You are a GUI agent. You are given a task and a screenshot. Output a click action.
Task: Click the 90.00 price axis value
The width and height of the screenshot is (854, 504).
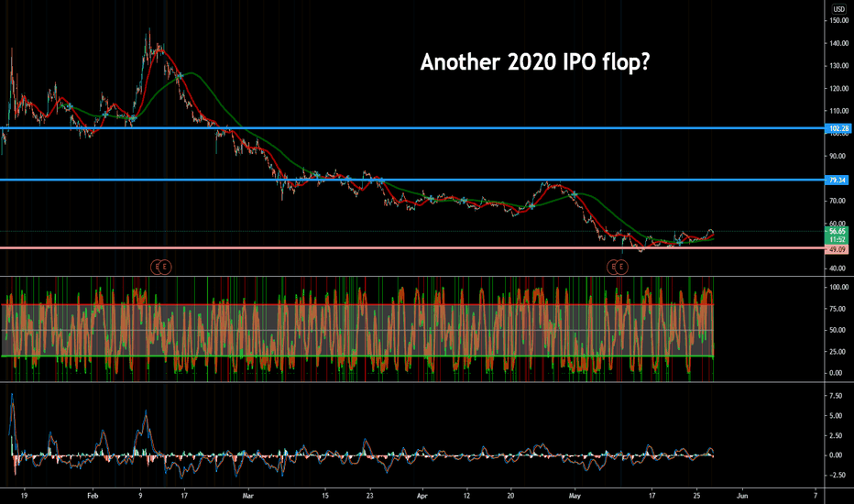point(838,156)
